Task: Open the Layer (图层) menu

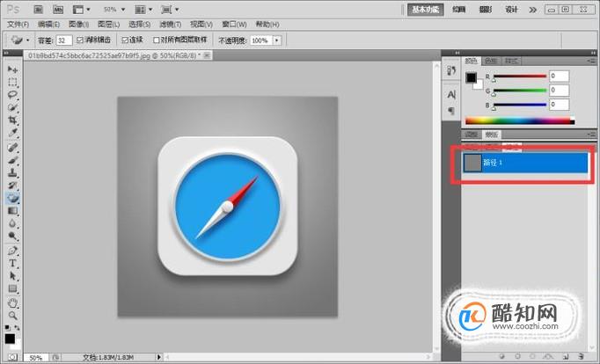Action: pyautogui.click(x=109, y=25)
